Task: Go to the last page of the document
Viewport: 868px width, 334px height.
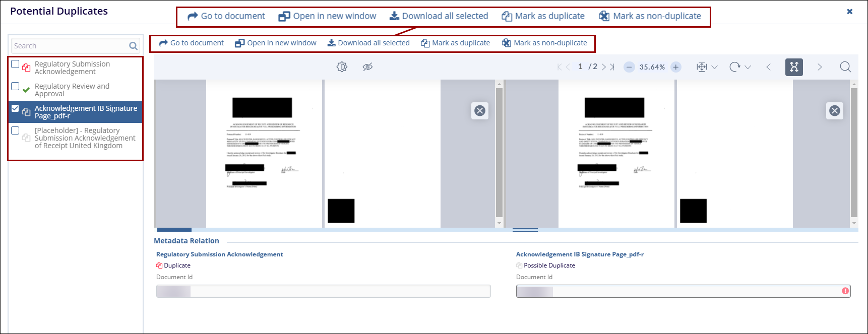Action: (612, 67)
